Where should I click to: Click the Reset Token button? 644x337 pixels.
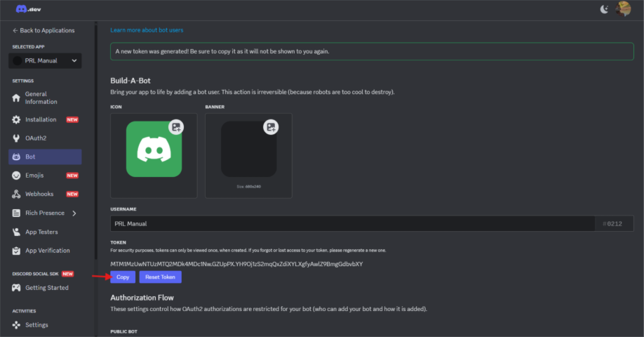click(160, 277)
